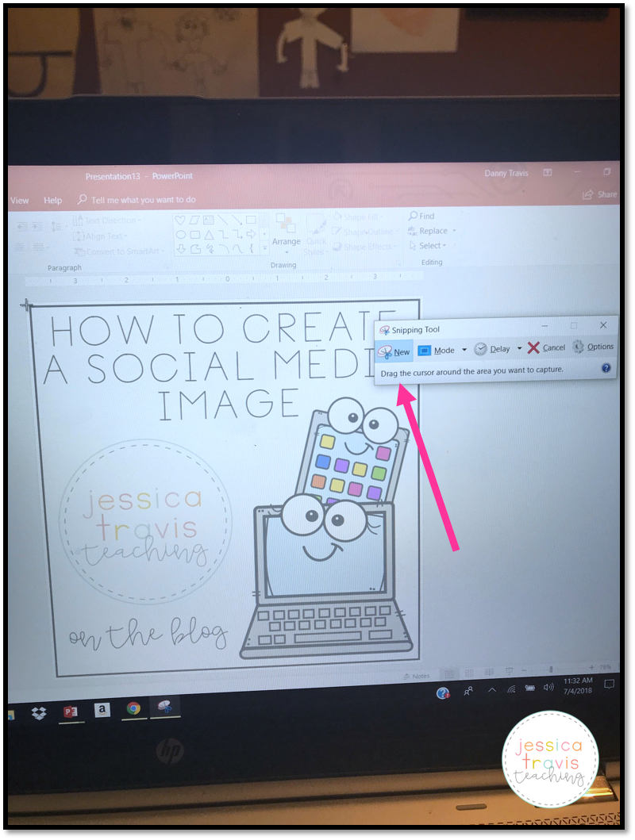Open the Shape Outline dropdown

[x=365, y=232]
